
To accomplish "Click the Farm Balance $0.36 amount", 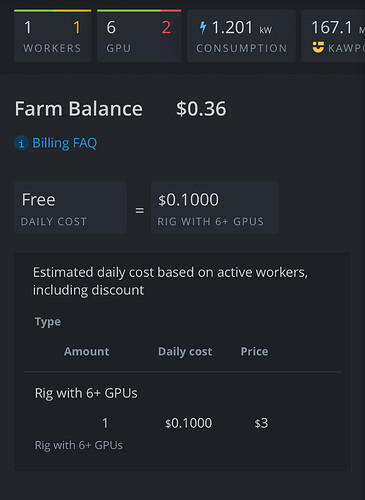I will [x=201, y=109].
